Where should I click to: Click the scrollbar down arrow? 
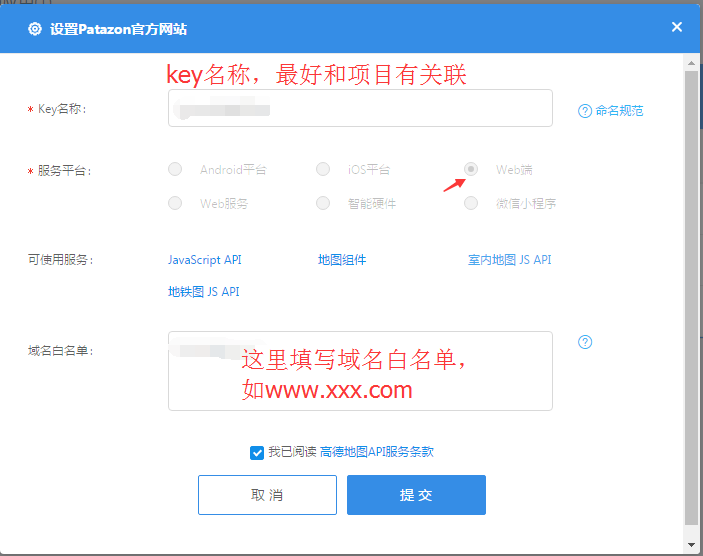click(x=691, y=545)
